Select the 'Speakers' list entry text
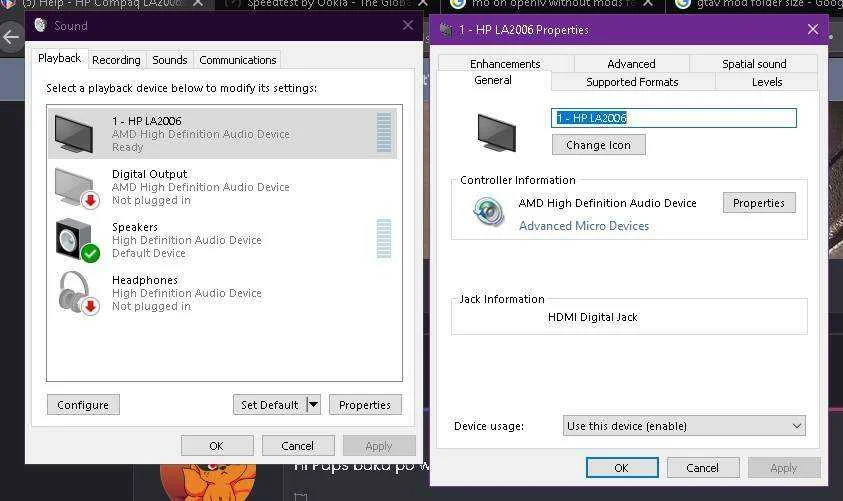Image resolution: width=843 pixels, height=501 pixels. pyautogui.click(x=135, y=227)
